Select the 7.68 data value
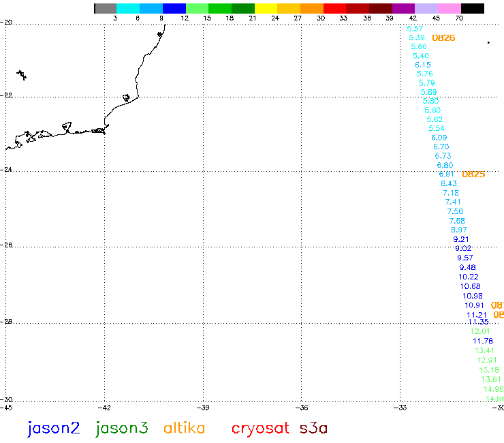This screenshot has width=504, height=443. tap(457, 221)
